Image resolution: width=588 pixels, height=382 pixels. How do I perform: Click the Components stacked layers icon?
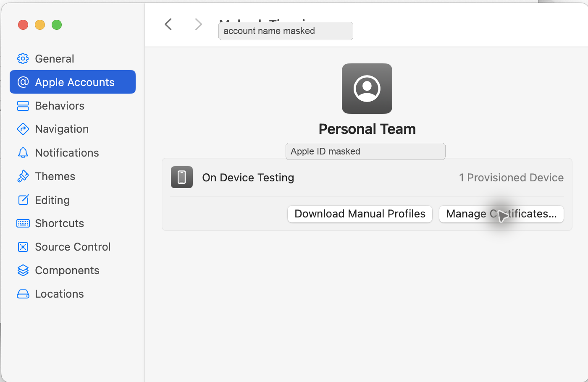point(23,270)
